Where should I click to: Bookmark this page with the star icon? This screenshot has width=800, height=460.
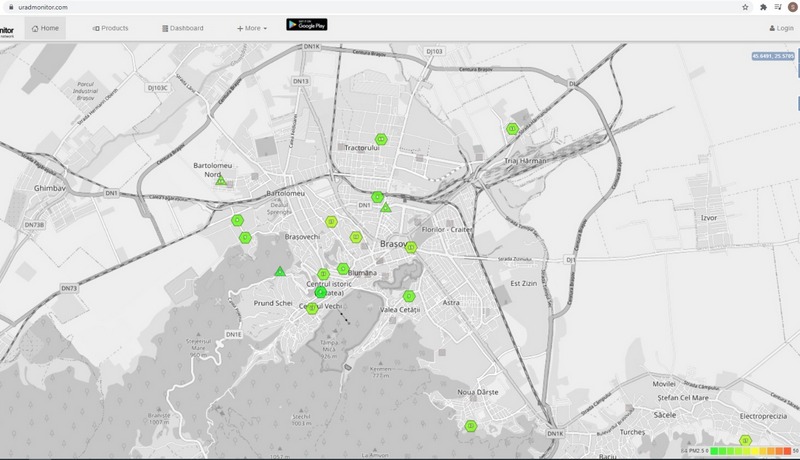point(745,7)
